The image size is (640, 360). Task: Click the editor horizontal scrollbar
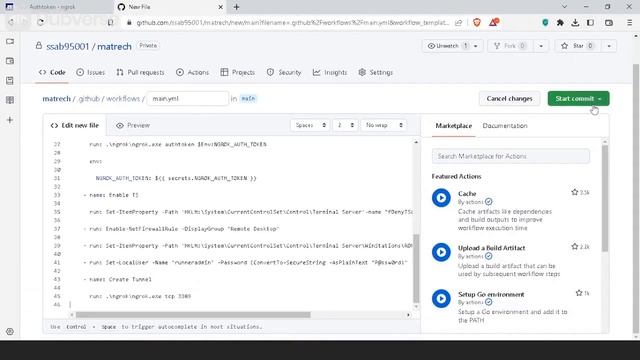pyautogui.click(x=193, y=315)
